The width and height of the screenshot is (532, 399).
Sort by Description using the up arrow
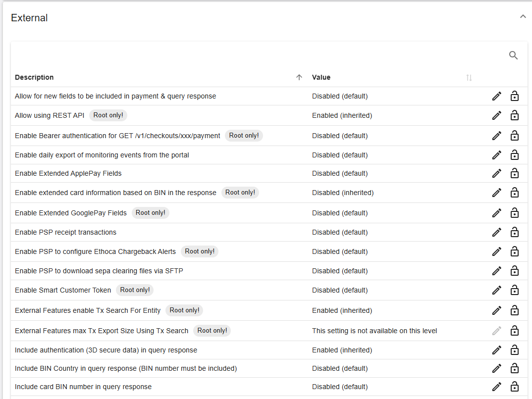[299, 77]
